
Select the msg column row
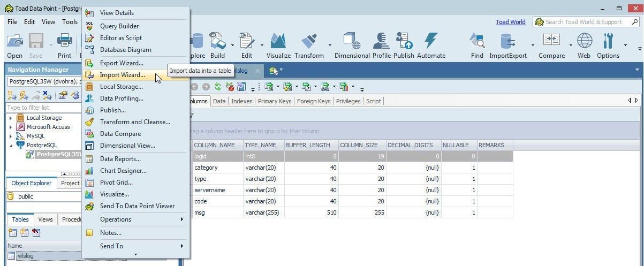[x=351, y=212]
